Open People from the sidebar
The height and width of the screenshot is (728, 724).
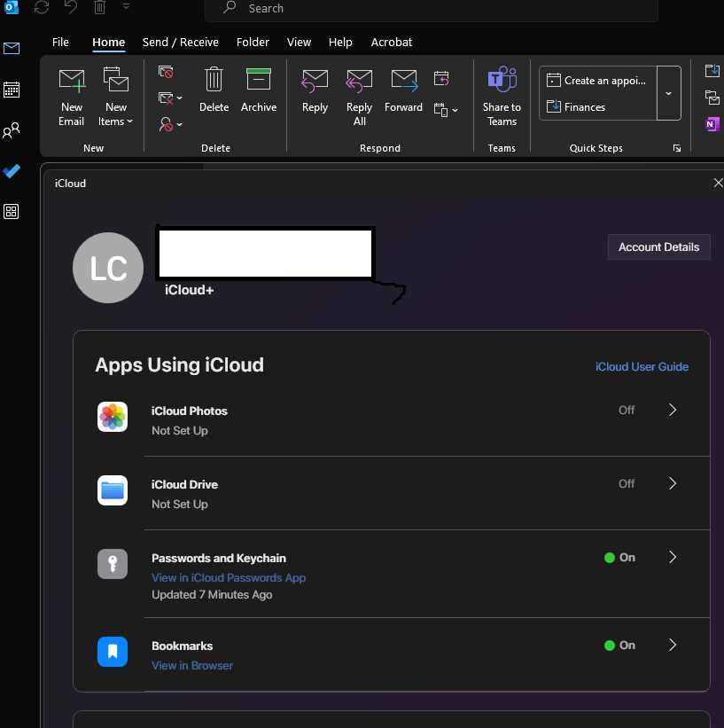click(x=12, y=130)
